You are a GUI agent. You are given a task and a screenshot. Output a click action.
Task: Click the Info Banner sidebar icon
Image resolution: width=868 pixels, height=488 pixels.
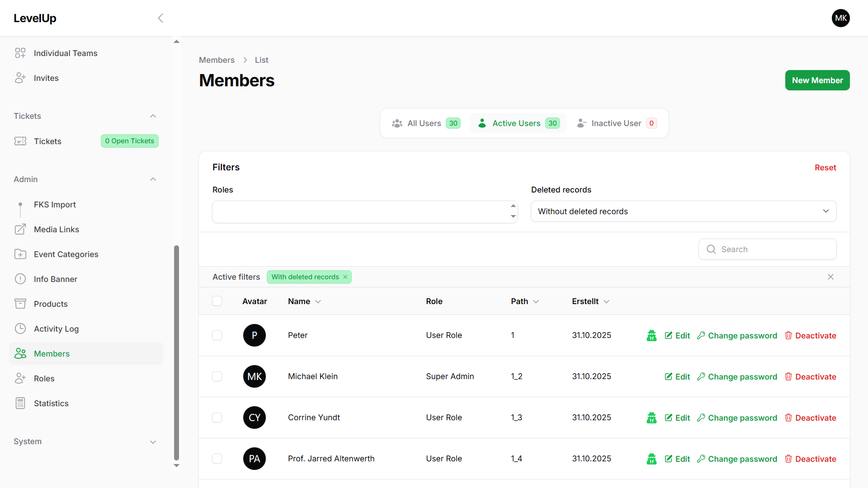[20, 279]
